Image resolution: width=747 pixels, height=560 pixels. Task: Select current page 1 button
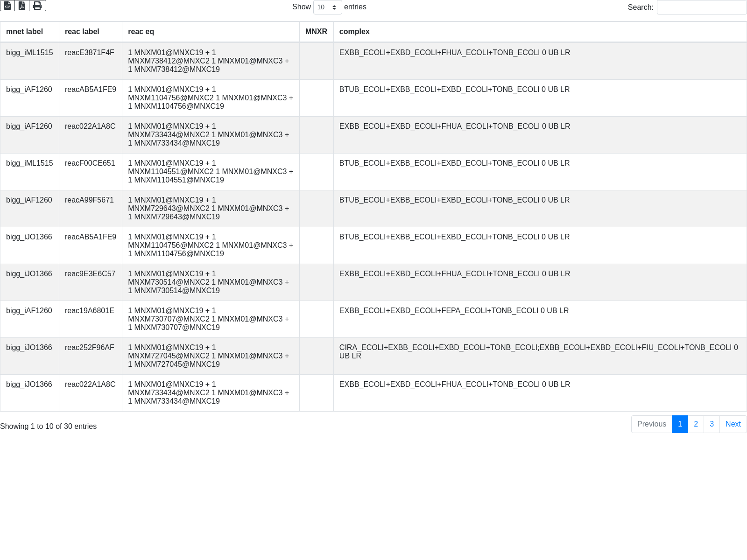pyautogui.click(x=680, y=424)
